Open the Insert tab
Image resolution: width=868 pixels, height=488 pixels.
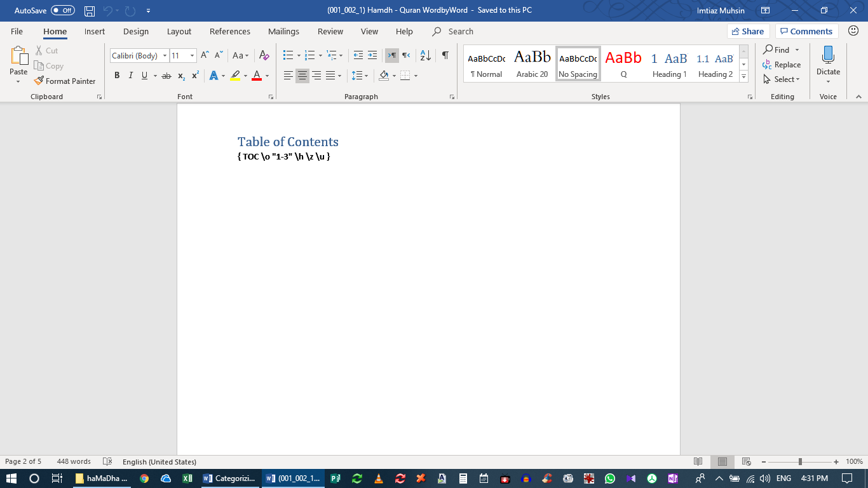(x=95, y=31)
